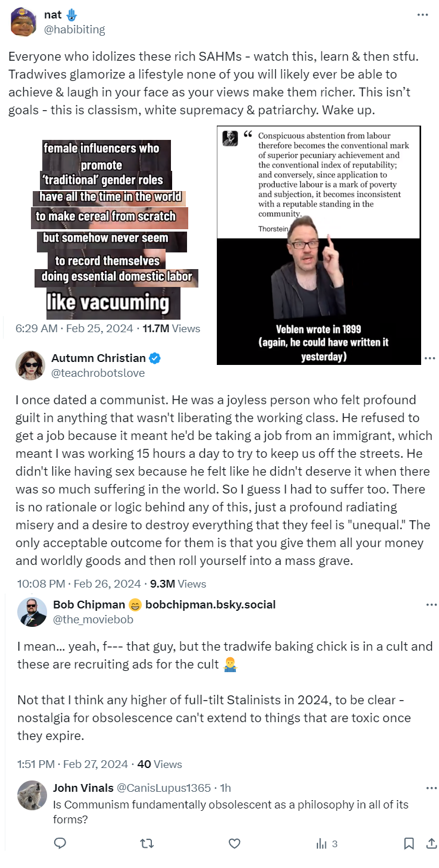Viewport: 439px width, 868px height.
Task: Open more options on nat's tweet
Action: (422, 15)
